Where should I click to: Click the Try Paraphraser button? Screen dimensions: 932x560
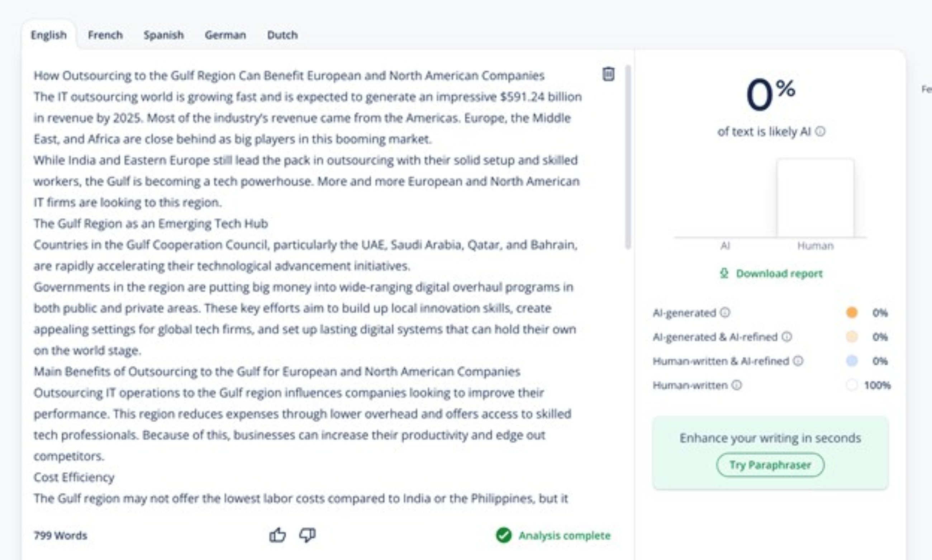pyautogui.click(x=770, y=465)
